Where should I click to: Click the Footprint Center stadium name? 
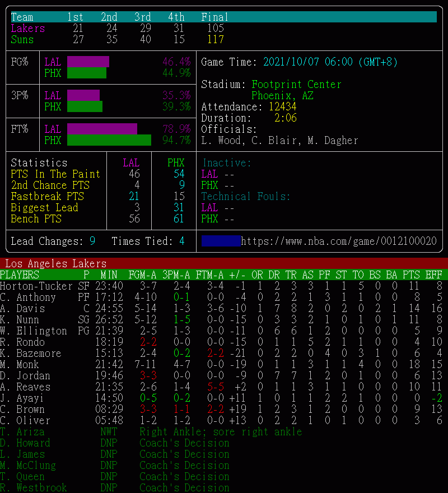296,84
